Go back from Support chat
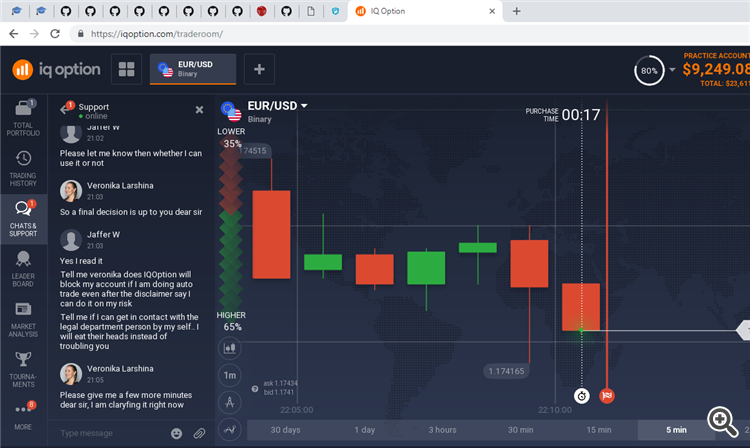Viewport: 750px width, 448px height. click(x=66, y=110)
